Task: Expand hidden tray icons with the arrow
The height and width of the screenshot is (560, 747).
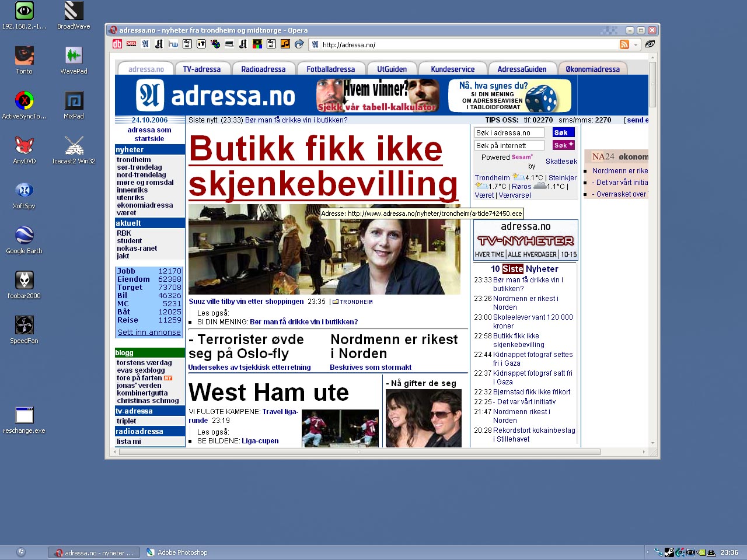Action: pyautogui.click(x=647, y=552)
